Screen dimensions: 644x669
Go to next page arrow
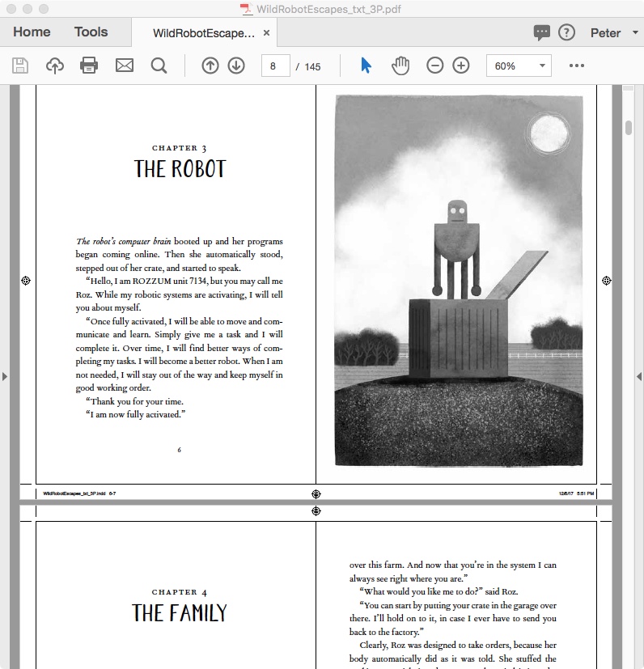click(236, 66)
